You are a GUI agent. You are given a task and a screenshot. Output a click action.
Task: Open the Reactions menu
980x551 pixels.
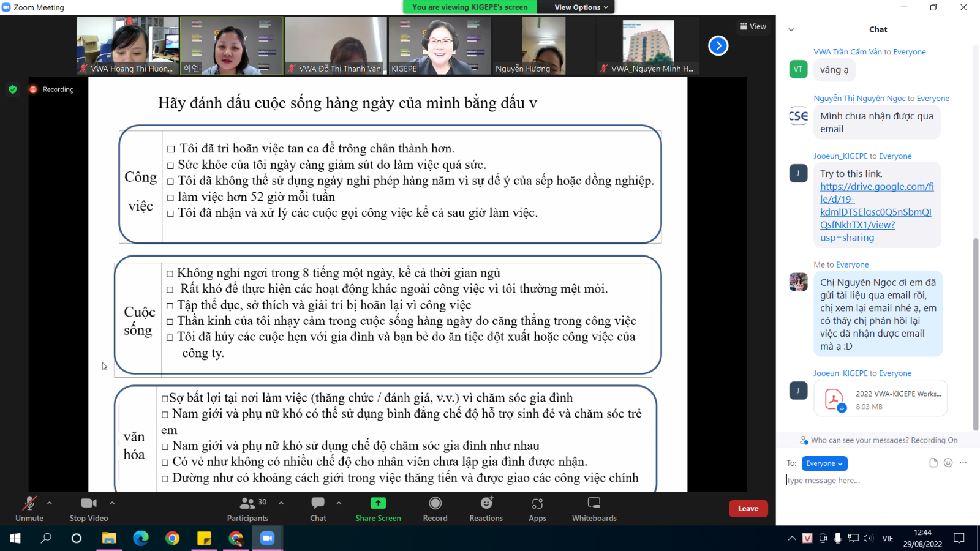(486, 509)
